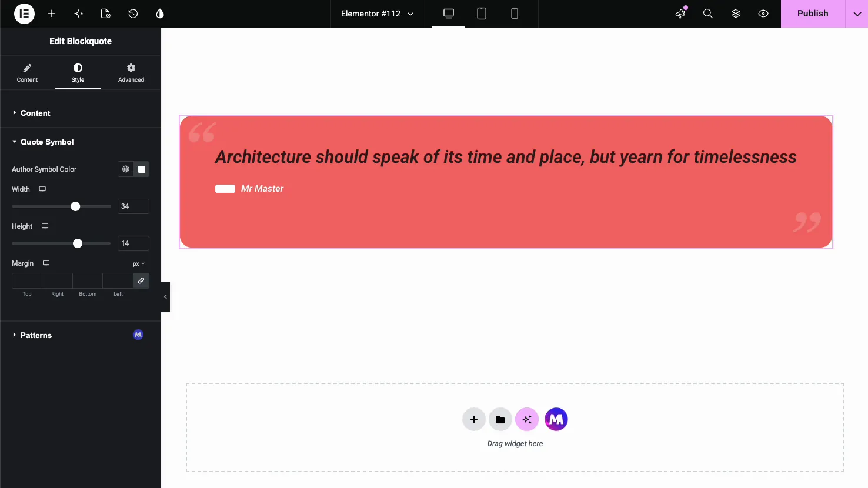
Task: Switch to Mobile preview mode
Action: pos(515,14)
